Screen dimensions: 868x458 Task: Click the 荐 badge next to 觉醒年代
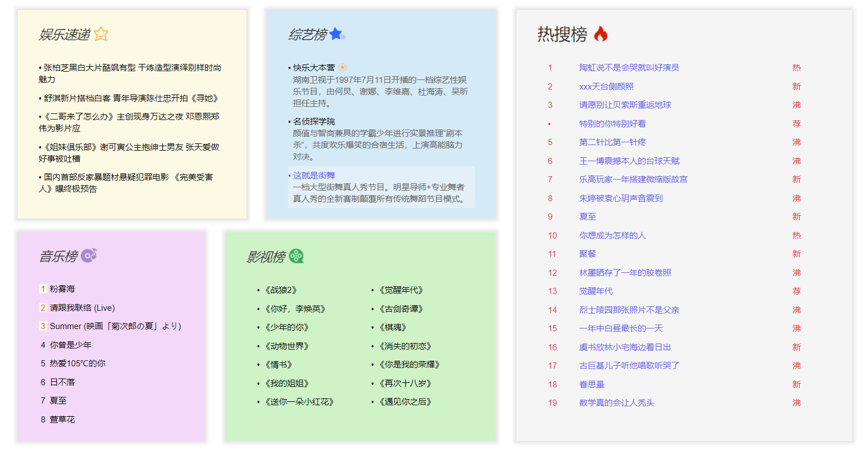(x=796, y=291)
